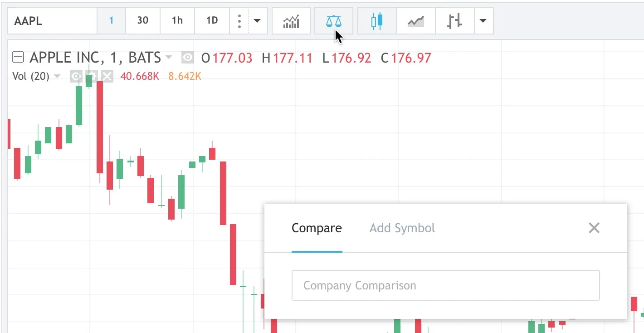
Task: Select the Bars chart style
Action: [454, 21]
